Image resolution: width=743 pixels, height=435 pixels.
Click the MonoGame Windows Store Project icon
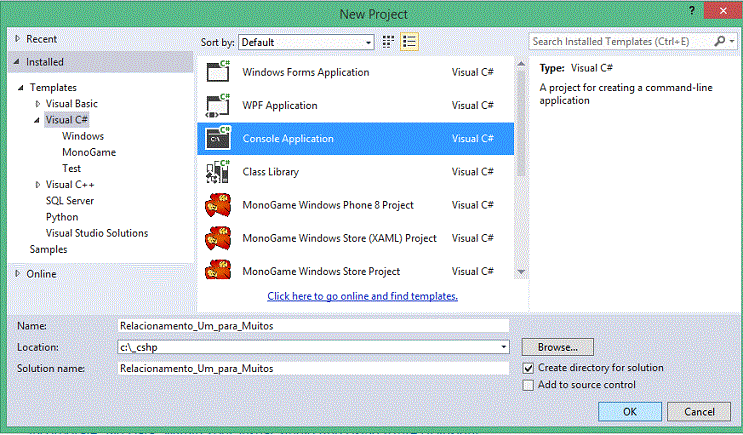coord(218,270)
